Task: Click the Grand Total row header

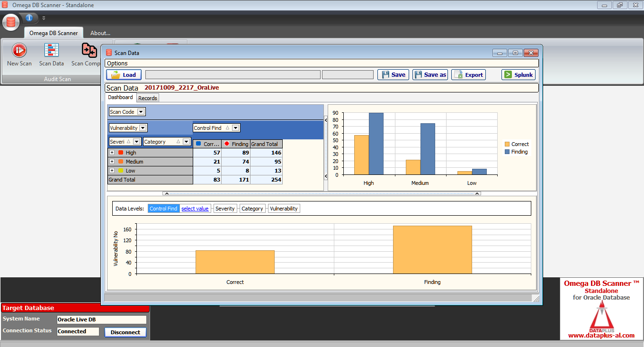Action: pyautogui.click(x=150, y=180)
